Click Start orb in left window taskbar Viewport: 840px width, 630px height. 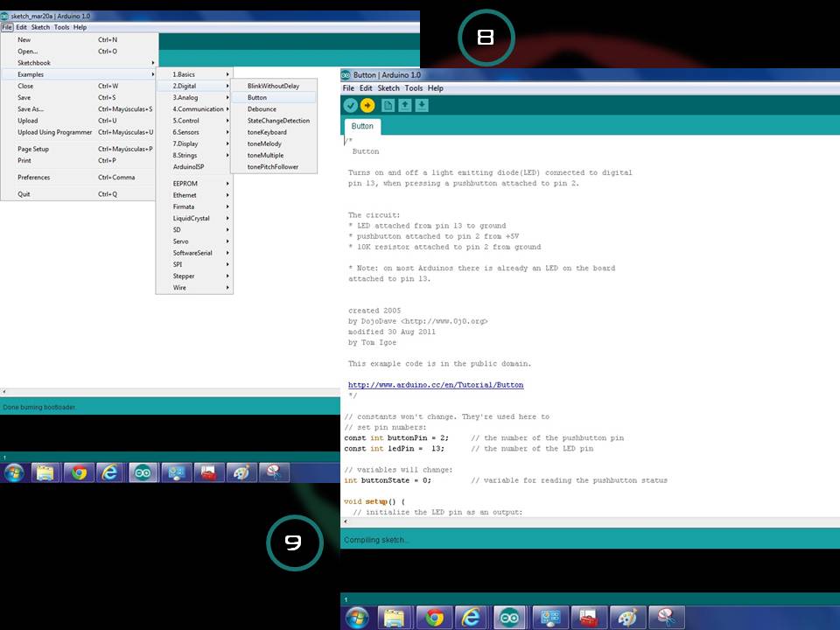[15, 472]
